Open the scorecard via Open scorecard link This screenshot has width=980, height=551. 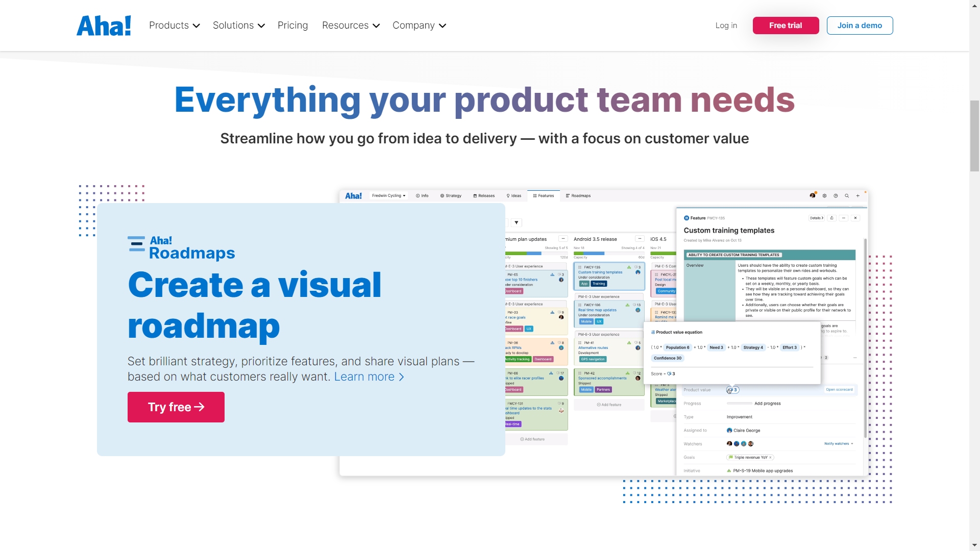840,389
